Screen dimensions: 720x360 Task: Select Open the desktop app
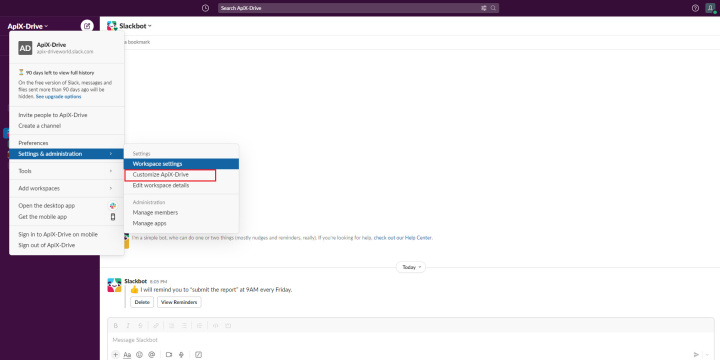(66, 206)
